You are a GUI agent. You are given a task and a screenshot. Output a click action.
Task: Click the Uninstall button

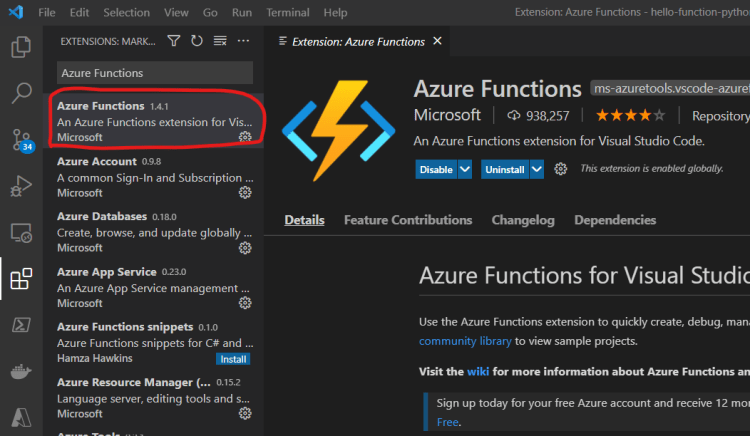505,169
